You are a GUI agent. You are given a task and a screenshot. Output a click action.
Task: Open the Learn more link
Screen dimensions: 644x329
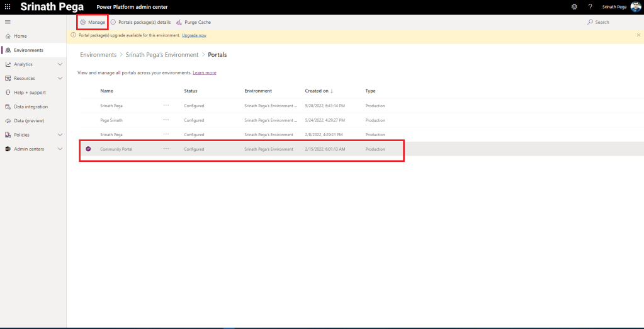click(205, 72)
